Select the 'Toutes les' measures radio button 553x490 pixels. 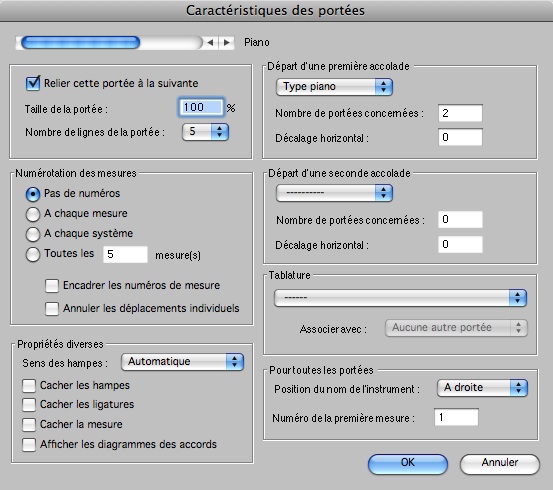pos(32,254)
